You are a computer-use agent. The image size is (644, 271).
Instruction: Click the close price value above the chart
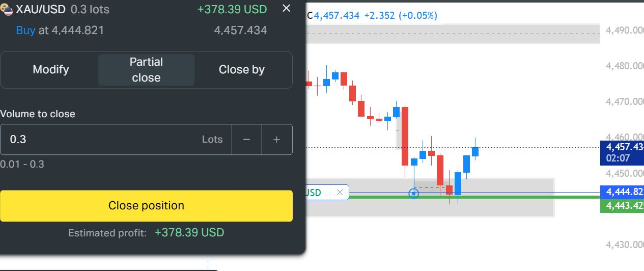tap(337, 16)
